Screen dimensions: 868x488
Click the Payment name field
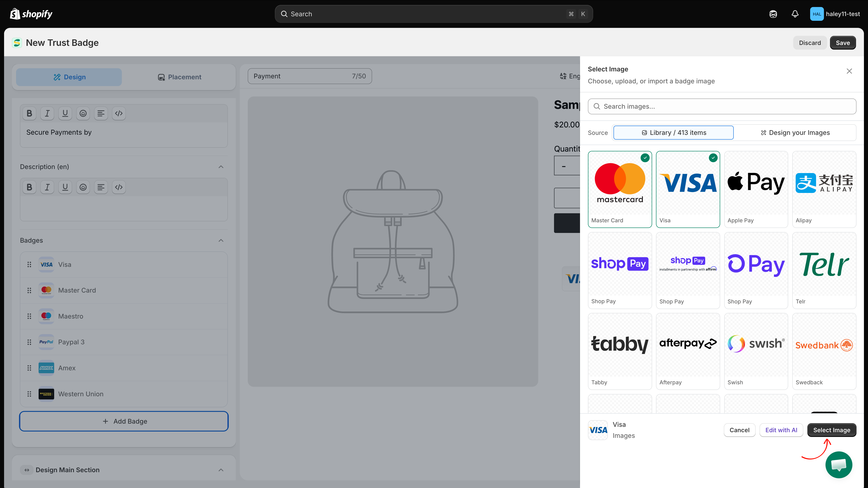point(310,76)
